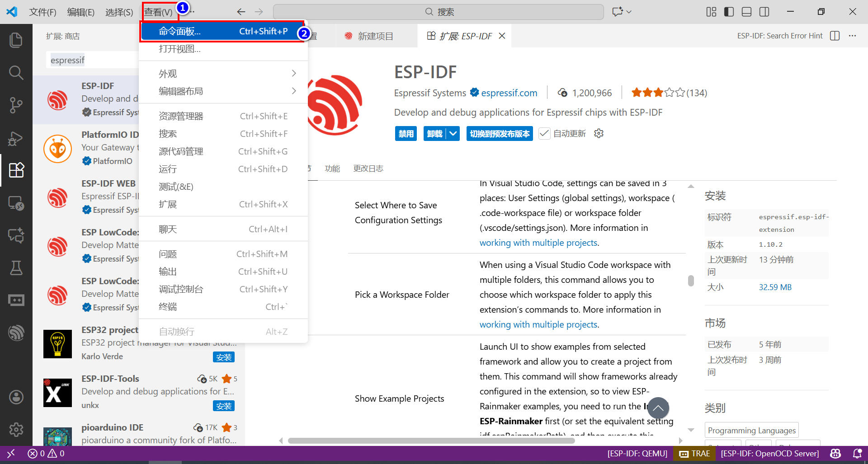The width and height of the screenshot is (868, 464).
Task: Show errors and warnings in status bar
Action: pos(46,453)
